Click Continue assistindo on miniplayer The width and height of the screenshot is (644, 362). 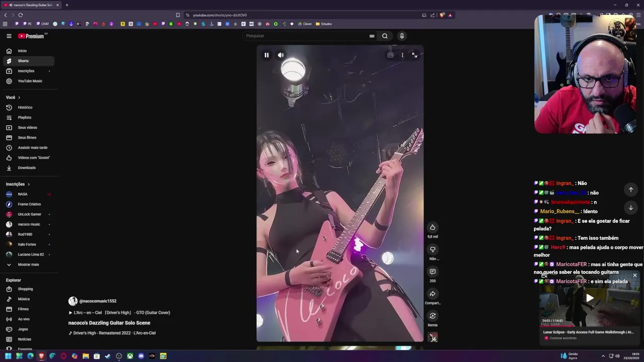(563, 338)
